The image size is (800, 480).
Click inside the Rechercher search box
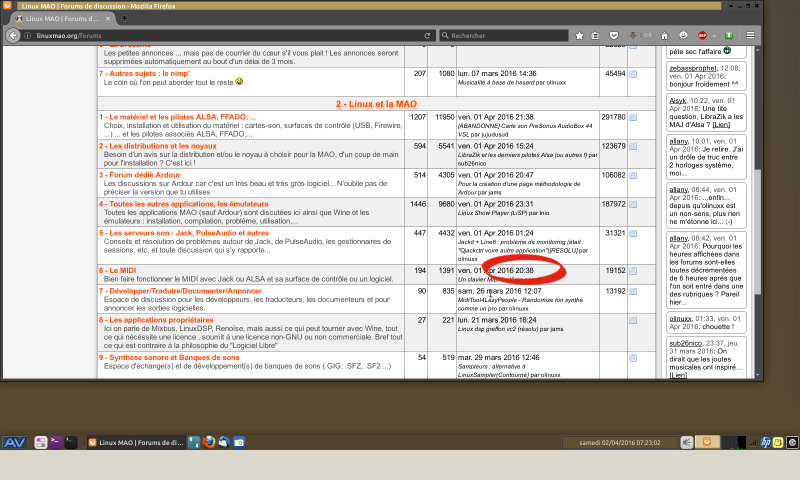point(510,35)
